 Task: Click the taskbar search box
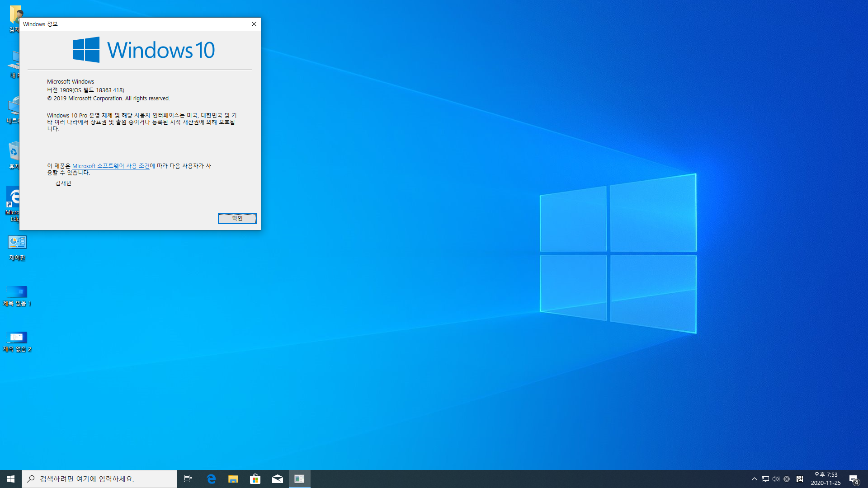pyautogui.click(x=99, y=479)
